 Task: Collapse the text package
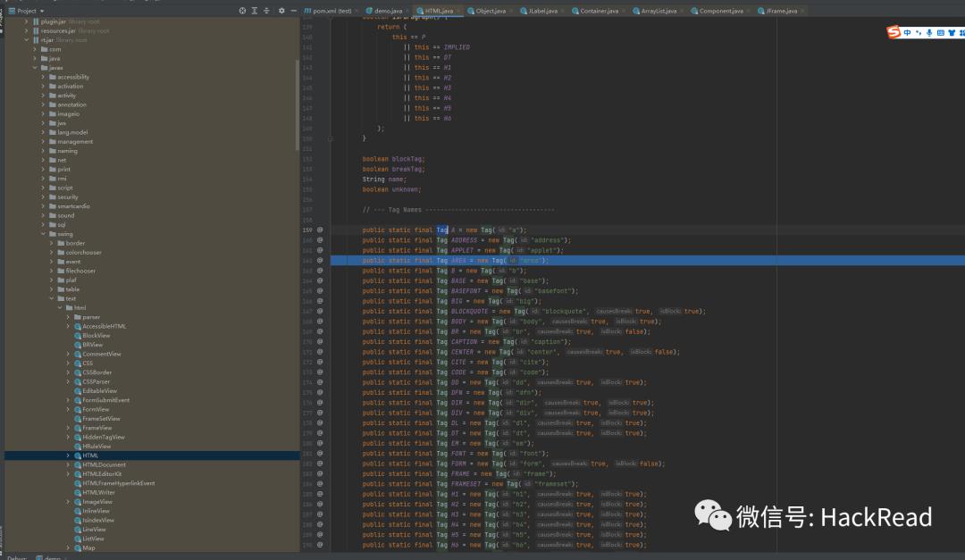52,298
